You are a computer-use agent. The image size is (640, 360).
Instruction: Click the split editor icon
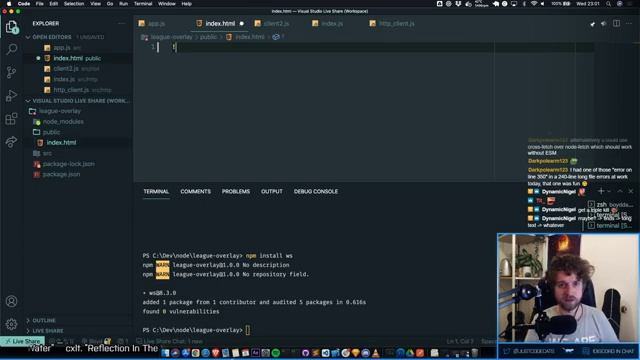click(616, 24)
